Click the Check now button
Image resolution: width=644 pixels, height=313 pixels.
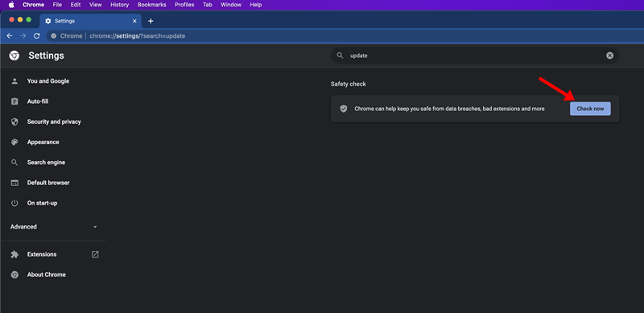tap(590, 109)
